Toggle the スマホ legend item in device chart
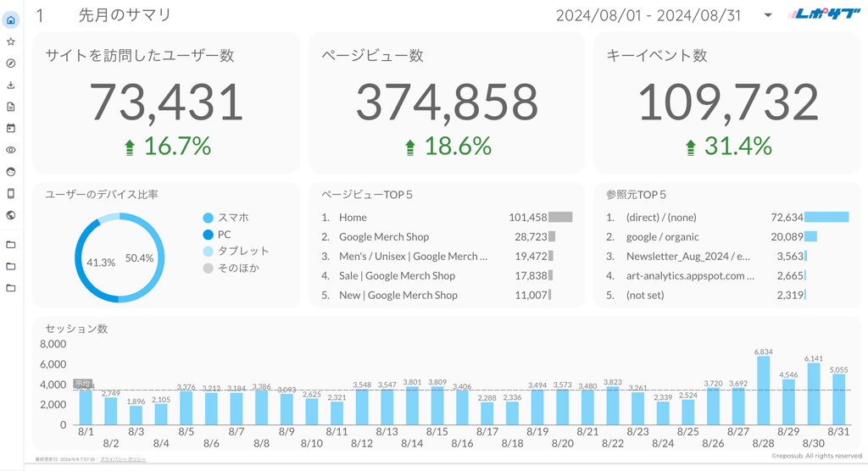868x471 pixels. pyautogui.click(x=232, y=218)
